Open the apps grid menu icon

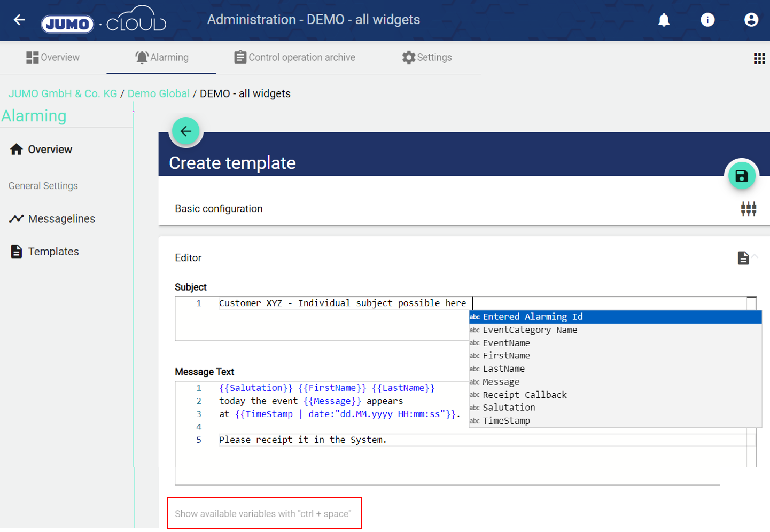tap(759, 58)
